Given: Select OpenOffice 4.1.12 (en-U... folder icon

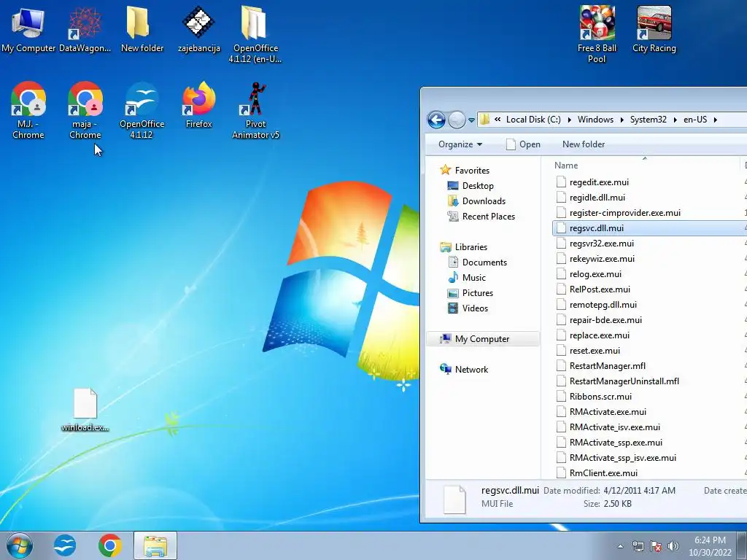Looking at the screenshot, I should click(255, 34).
